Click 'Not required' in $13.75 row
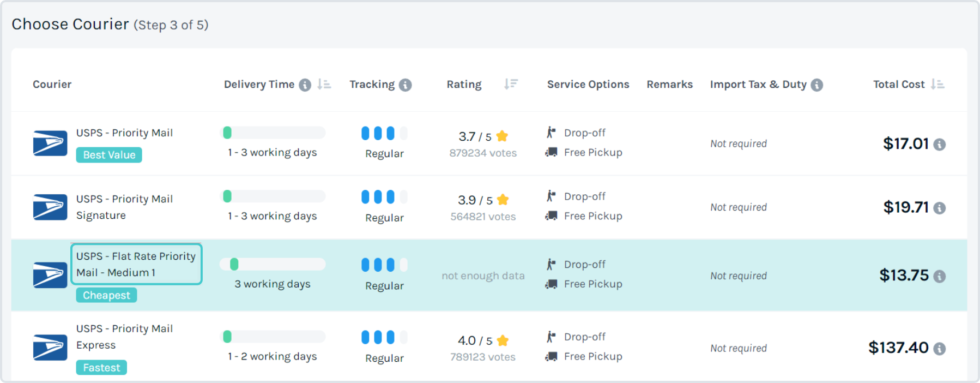Viewport: 980px width, 383px height. click(x=739, y=276)
